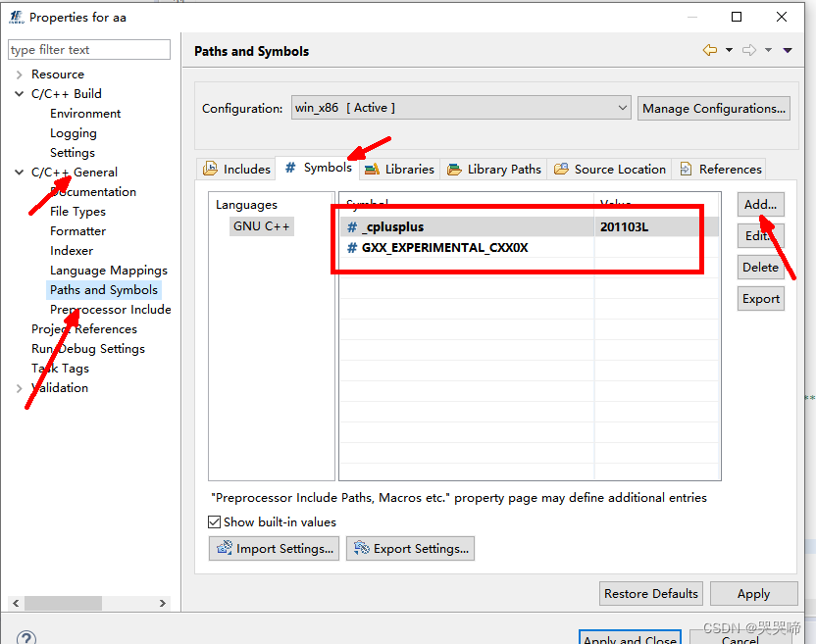Switch to the Source Location tab
816x644 pixels.
pyautogui.click(x=610, y=169)
